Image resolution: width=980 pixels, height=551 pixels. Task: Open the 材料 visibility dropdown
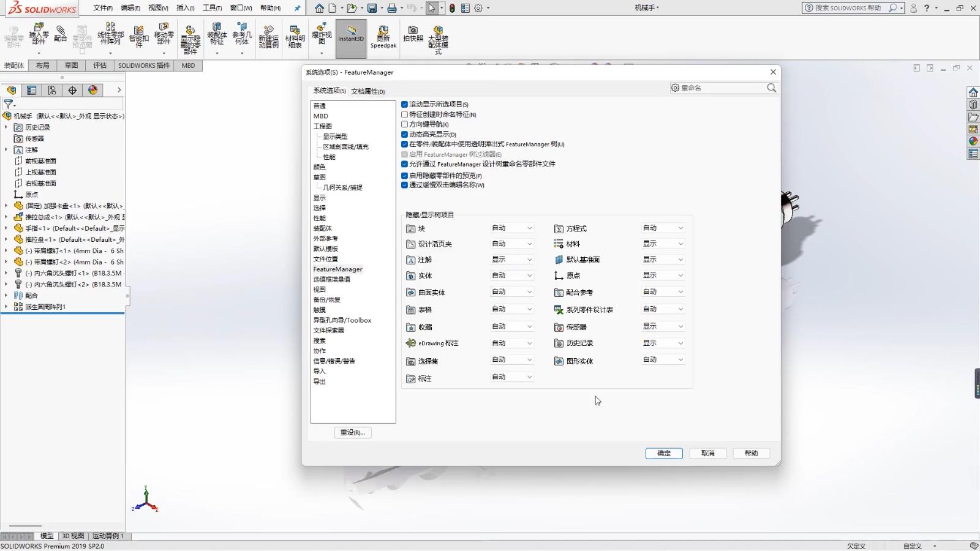tap(663, 244)
